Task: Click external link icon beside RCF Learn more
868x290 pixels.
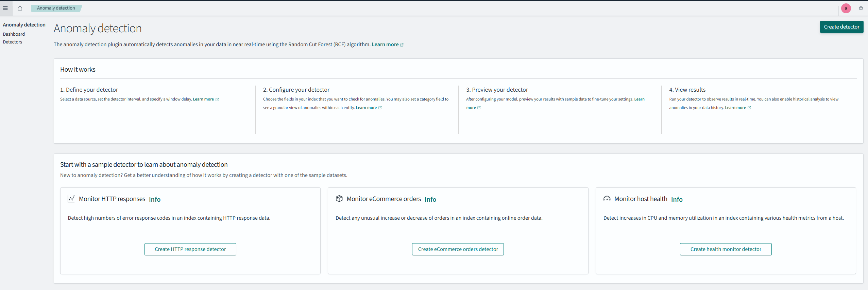Action: (402, 45)
